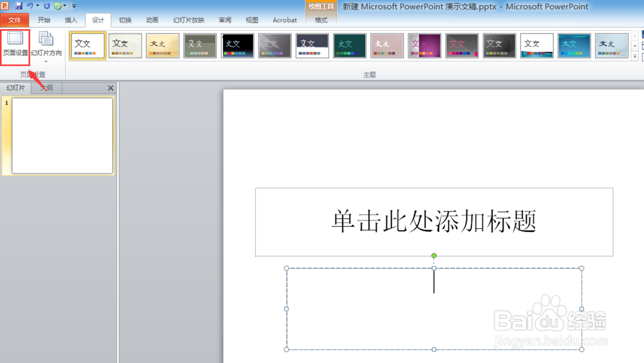Screen dimensions: 644x363
Task: Switch to the 设计 (Design) tab
Action: click(x=98, y=20)
